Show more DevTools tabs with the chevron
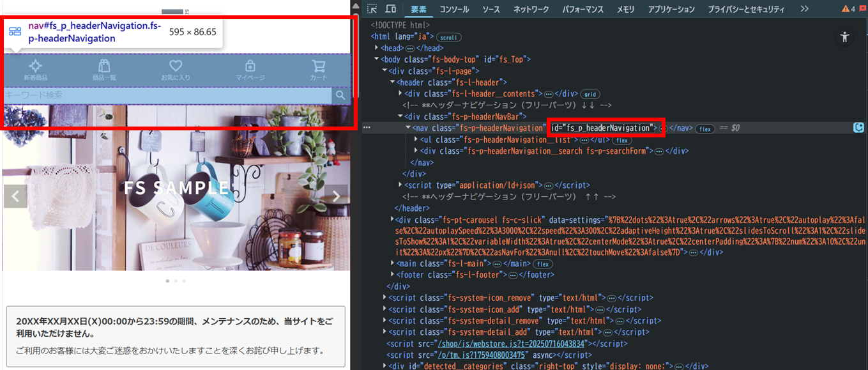The height and width of the screenshot is (370, 868). click(804, 9)
